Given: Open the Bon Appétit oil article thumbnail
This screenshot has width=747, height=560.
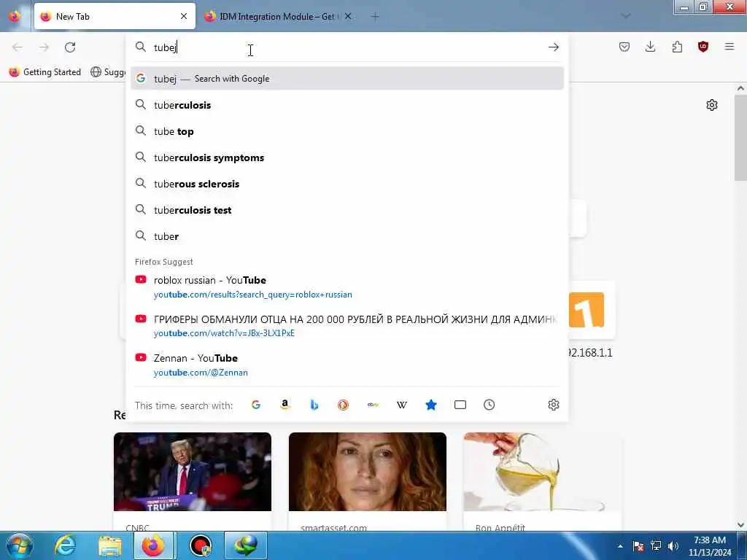Looking at the screenshot, I should point(542,472).
